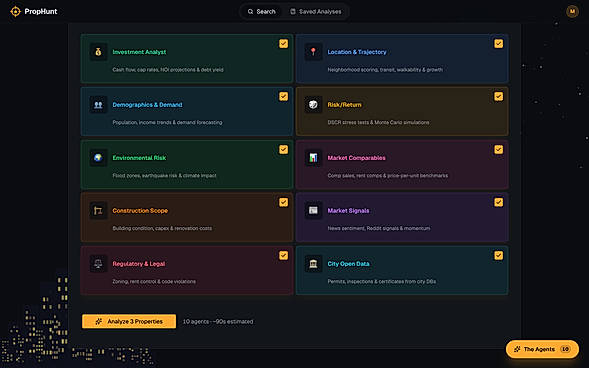Uncheck the Regulatory & Legal checkbox

tap(284, 255)
